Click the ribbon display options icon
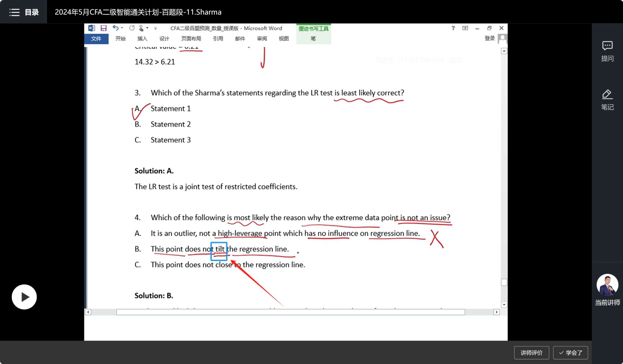The height and width of the screenshot is (364, 623). click(465, 28)
